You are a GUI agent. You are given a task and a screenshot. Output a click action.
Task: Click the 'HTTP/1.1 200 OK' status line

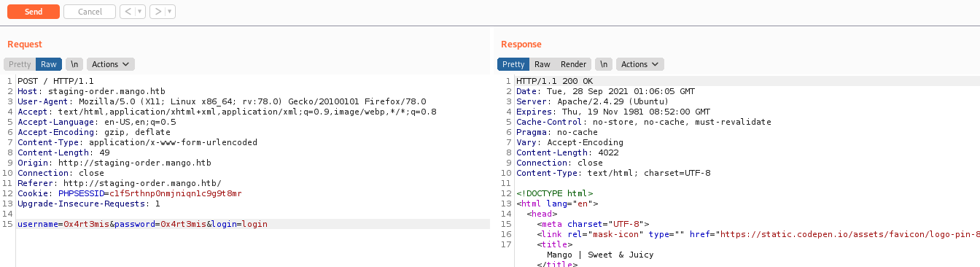[x=554, y=81]
